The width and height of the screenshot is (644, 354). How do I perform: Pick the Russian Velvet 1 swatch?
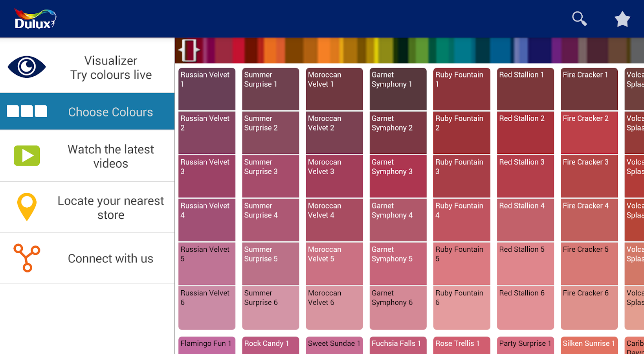tap(207, 89)
